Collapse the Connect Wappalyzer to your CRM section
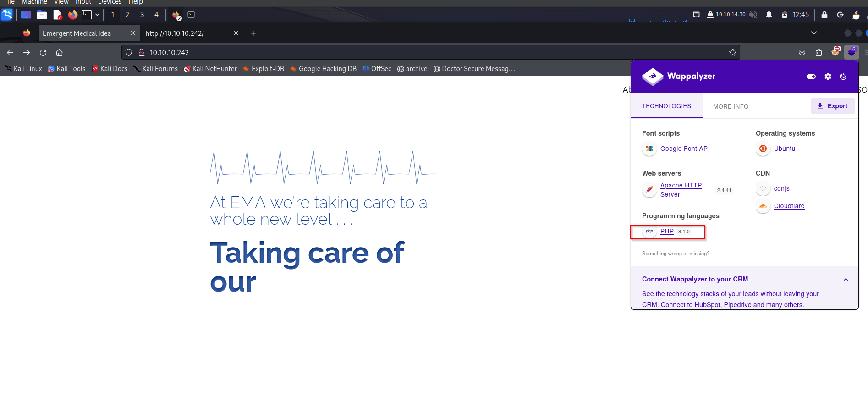The image size is (868, 419). (x=846, y=279)
